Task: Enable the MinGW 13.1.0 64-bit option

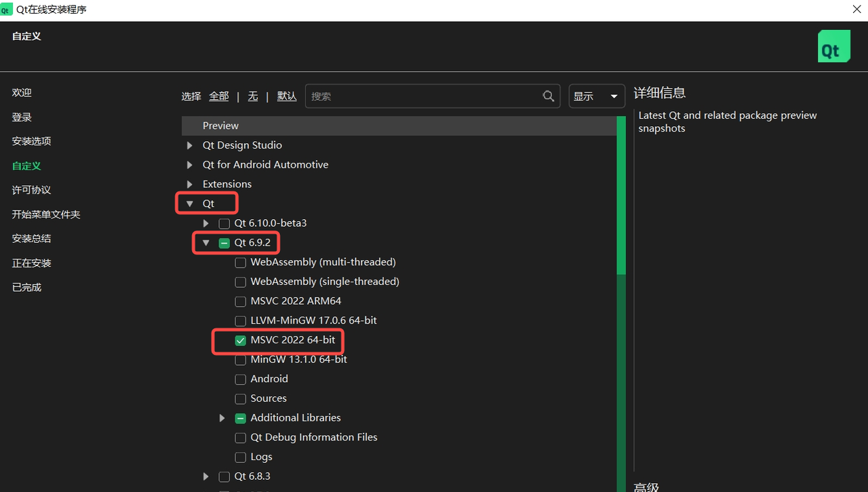Action: (241, 360)
